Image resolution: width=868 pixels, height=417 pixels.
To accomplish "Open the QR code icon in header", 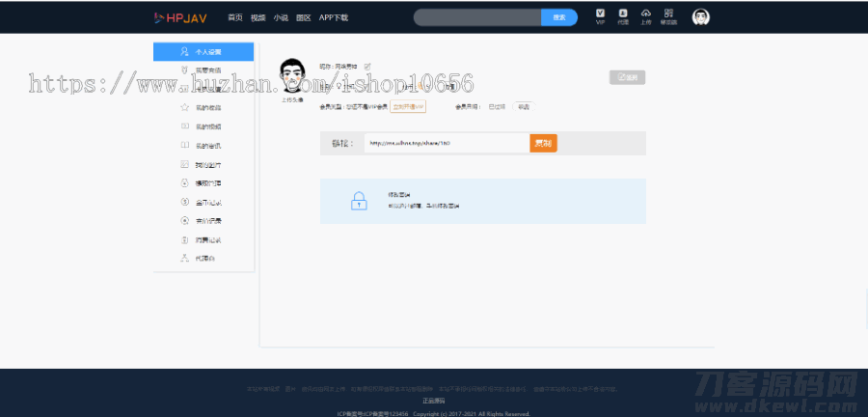I will click(668, 14).
